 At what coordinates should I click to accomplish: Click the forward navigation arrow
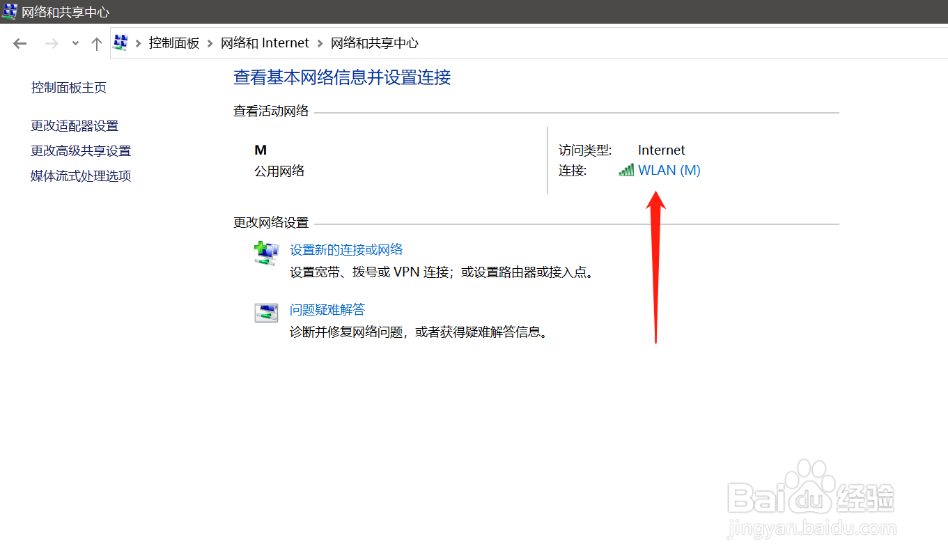tap(51, 42)
